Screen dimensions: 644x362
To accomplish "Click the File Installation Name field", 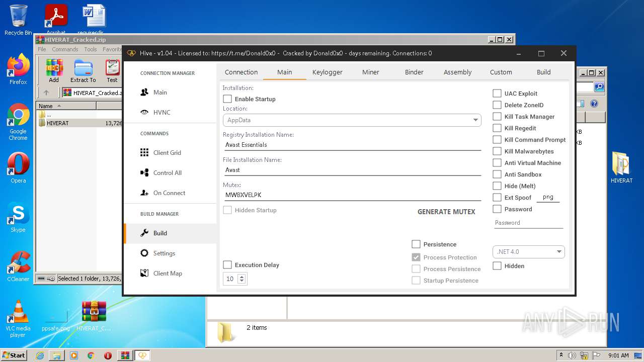I will 352,170.
